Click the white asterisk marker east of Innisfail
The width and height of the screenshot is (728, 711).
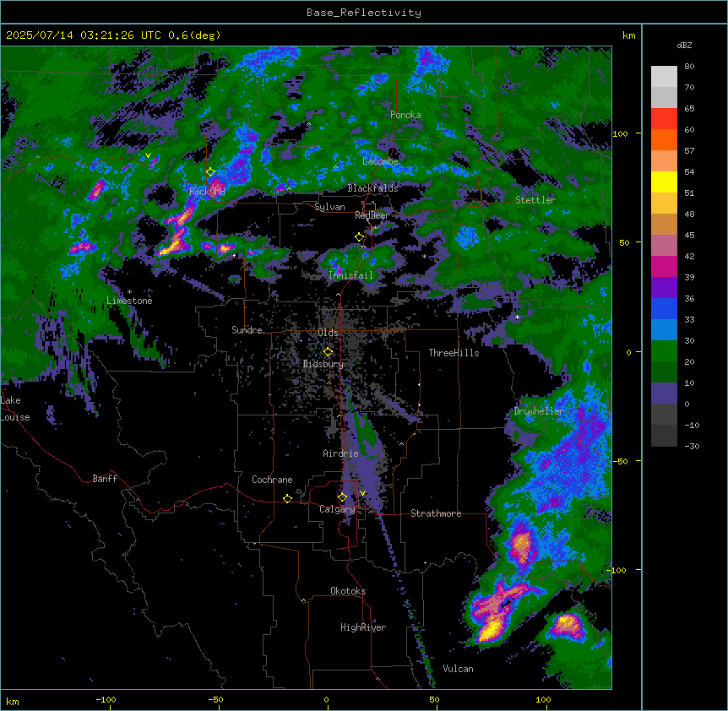coord(424,256)
